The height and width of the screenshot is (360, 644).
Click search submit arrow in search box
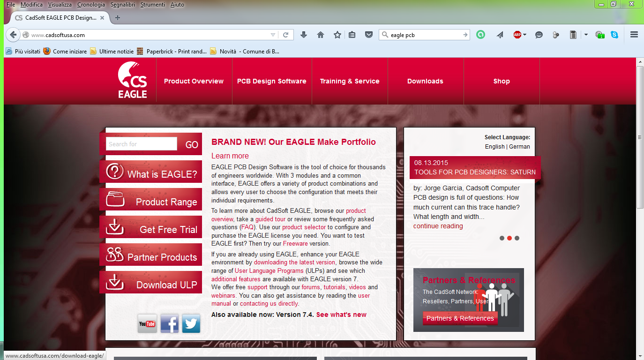465,35
